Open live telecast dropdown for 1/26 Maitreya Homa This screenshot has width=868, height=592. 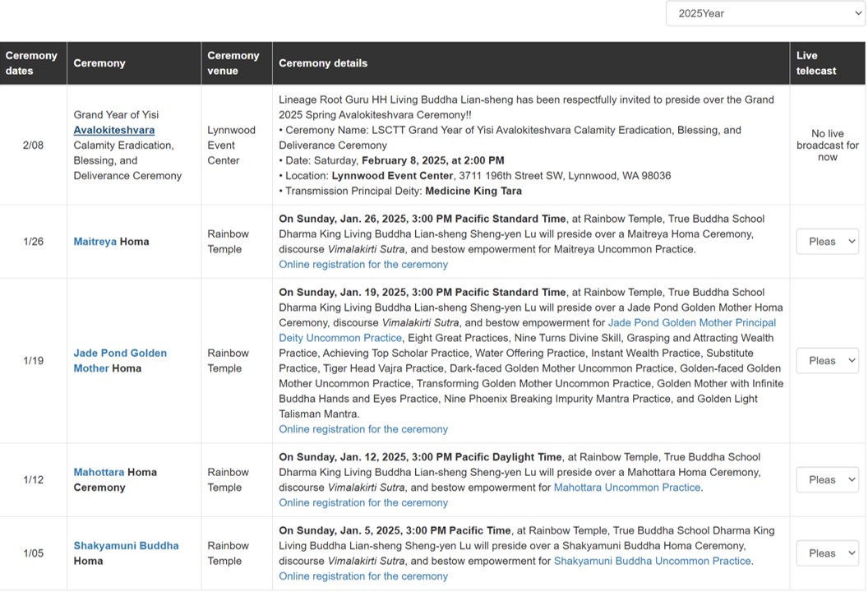tap(827, 242)
